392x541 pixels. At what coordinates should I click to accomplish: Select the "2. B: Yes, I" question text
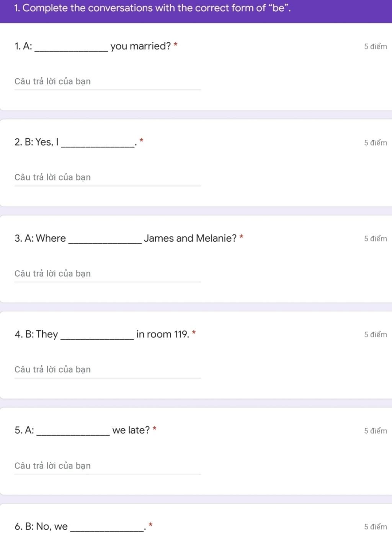pyautogui.click(x=76, y=142)
